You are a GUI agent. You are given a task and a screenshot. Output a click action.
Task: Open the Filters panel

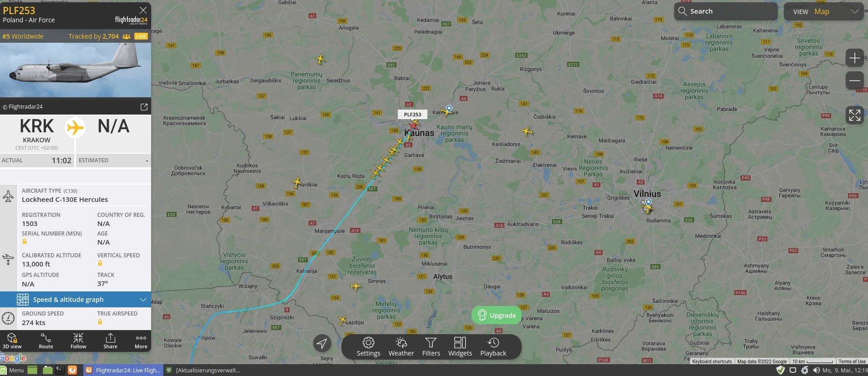pyautogui.click(x=431, y=347)
